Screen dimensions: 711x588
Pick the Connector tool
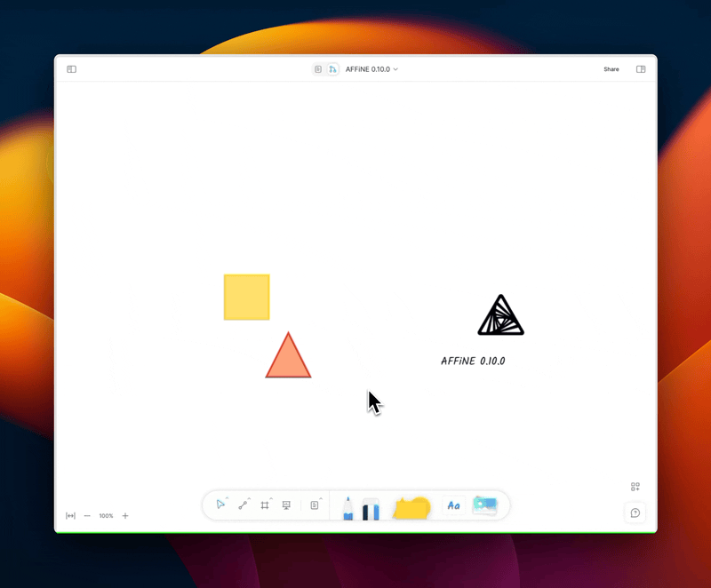243,505
